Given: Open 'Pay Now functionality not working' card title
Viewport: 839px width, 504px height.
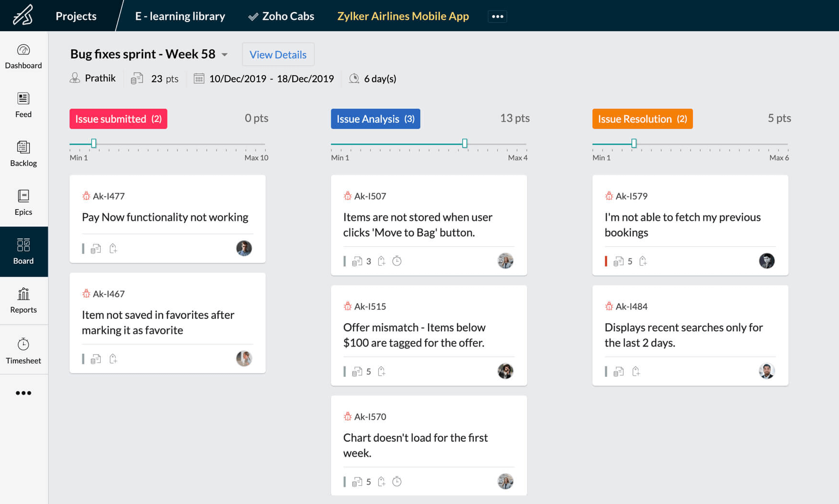Looking at the screenshot, I should (x=165, y=217).
